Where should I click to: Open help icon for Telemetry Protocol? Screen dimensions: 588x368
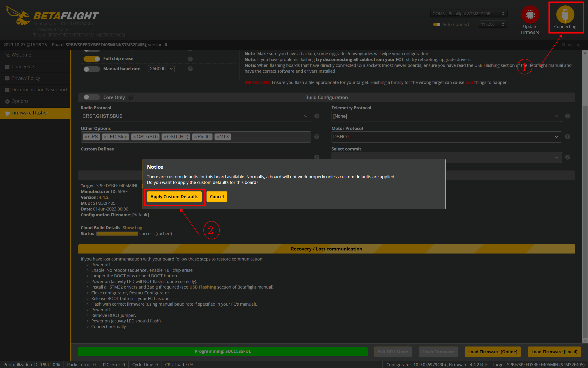click(x=567, y=116)
